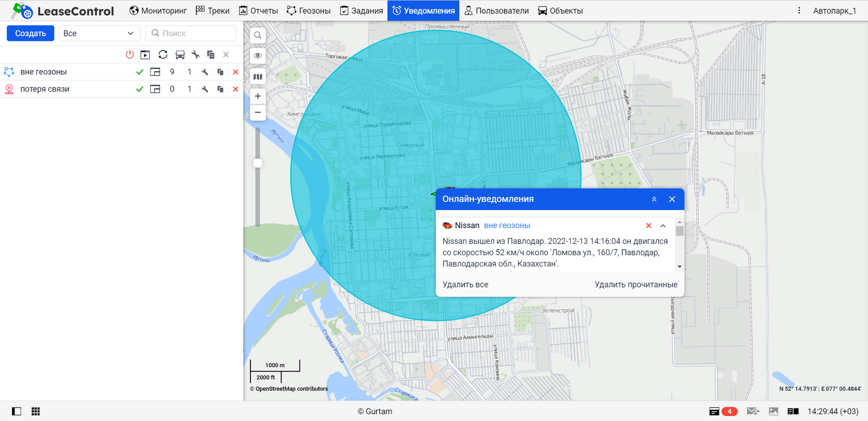Open the map layers panel
The height and width of the screenshot is (421, 868).
click(x=258, y=77)
